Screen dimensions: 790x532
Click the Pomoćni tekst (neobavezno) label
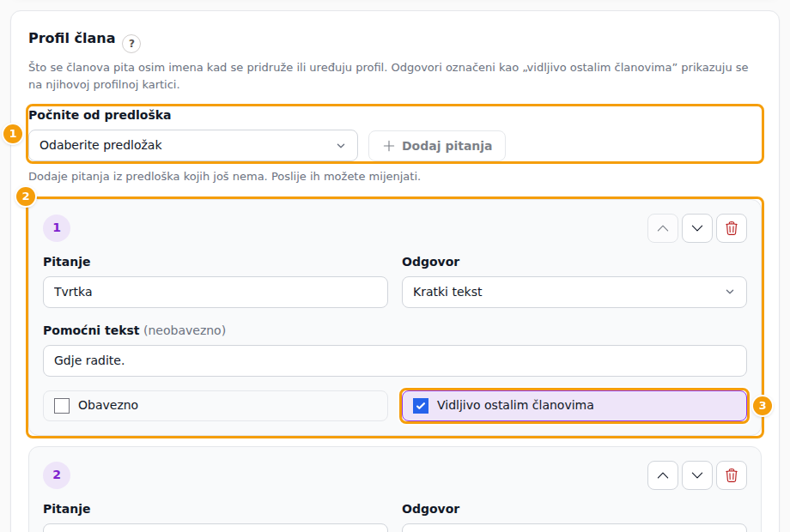135,330
